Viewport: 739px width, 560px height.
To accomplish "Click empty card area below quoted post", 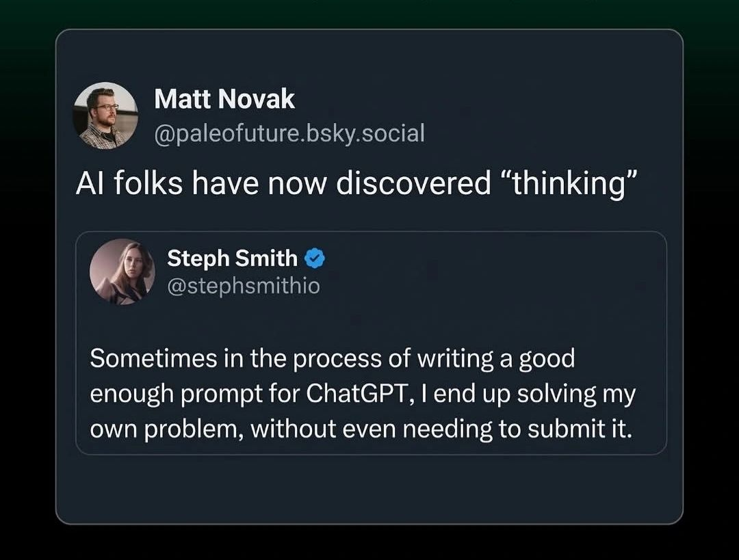I will (369, 489).
